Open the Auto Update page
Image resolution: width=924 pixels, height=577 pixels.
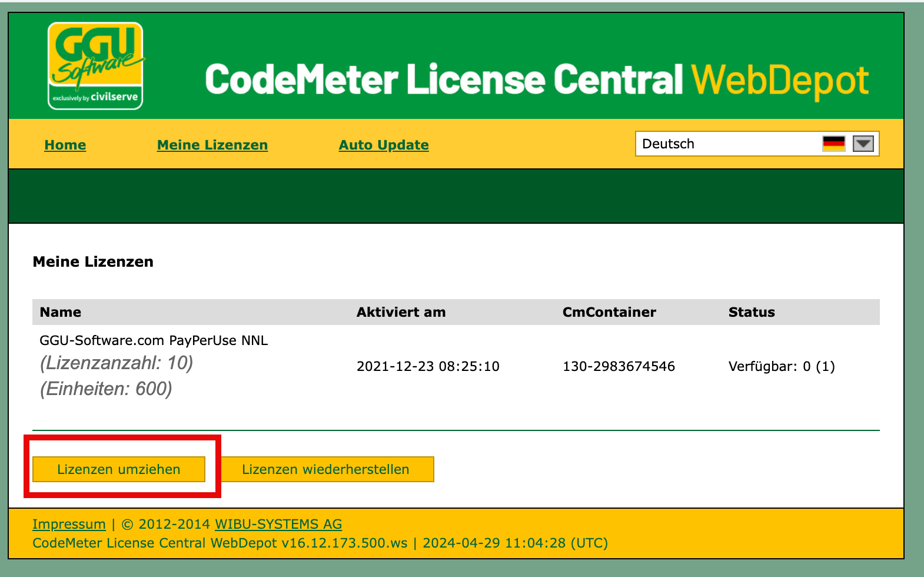coord(384,145)
